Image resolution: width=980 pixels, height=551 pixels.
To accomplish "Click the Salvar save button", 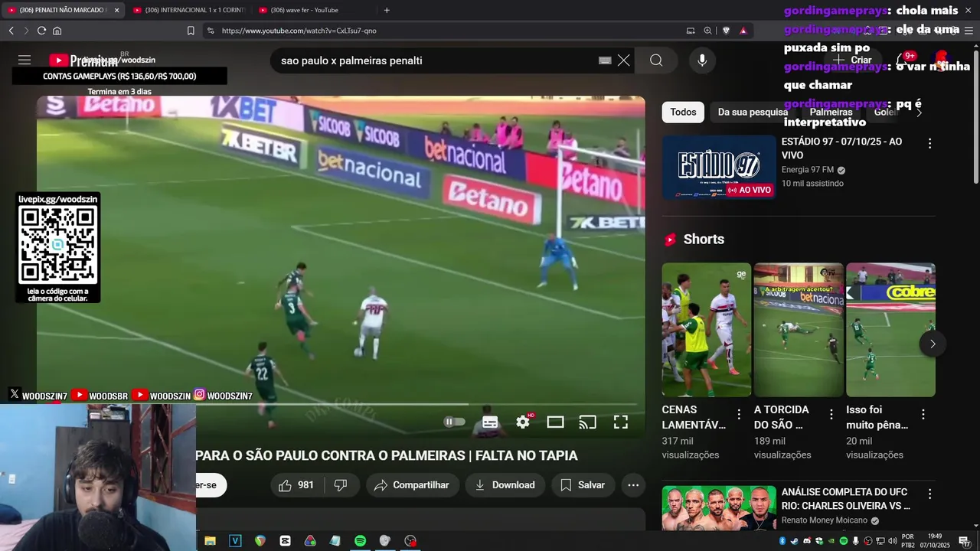I will pyautogui.click(x=583, y=485).
